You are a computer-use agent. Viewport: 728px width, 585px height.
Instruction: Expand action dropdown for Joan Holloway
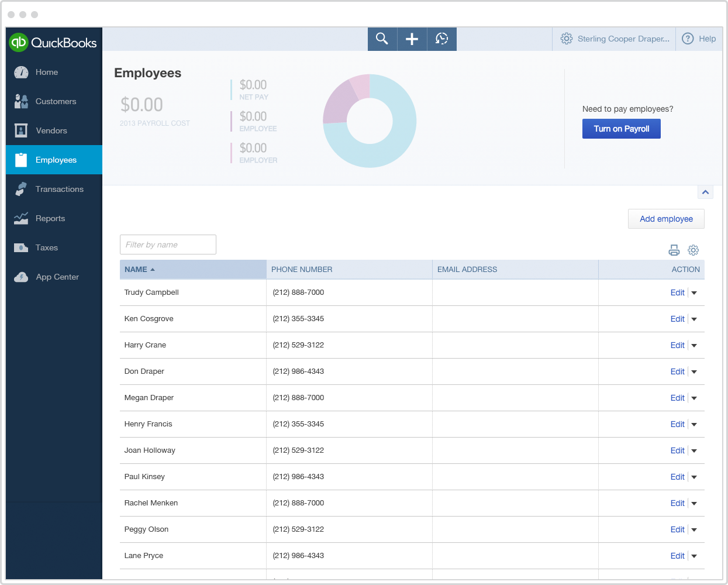[694, 450]
